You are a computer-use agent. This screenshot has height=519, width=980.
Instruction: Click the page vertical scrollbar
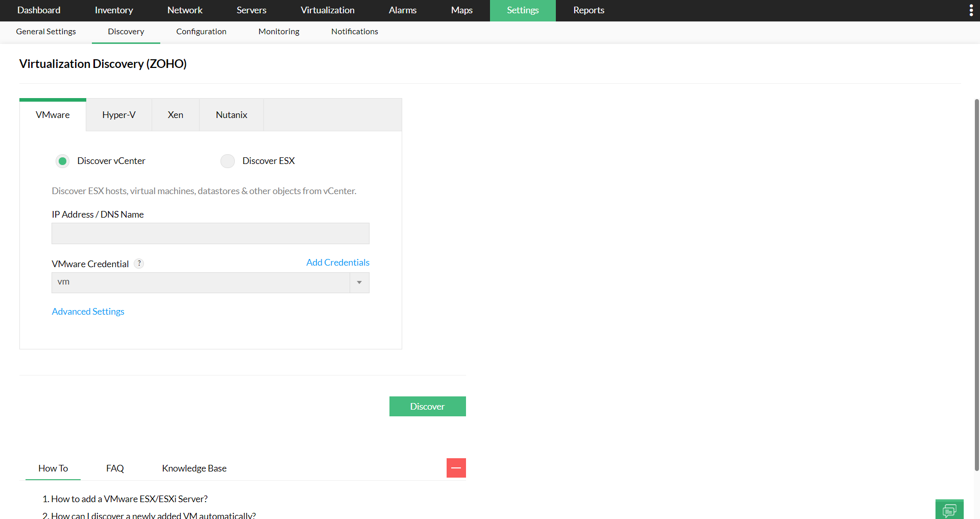pyautogui.click(x=976, y=285)
